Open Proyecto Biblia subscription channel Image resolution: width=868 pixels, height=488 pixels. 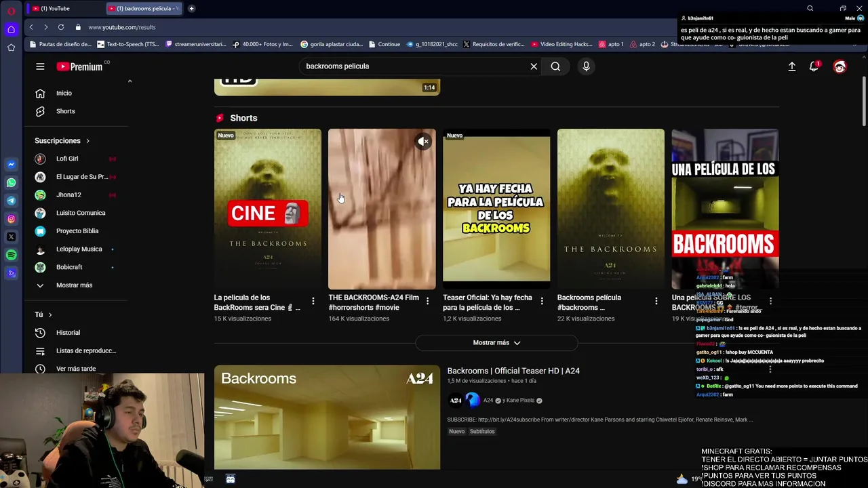[x=77, y=231]
